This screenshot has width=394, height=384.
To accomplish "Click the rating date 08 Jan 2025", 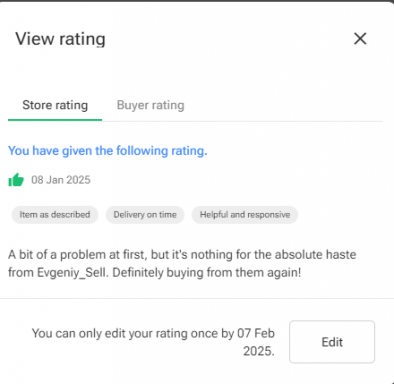I will point(61,180).
